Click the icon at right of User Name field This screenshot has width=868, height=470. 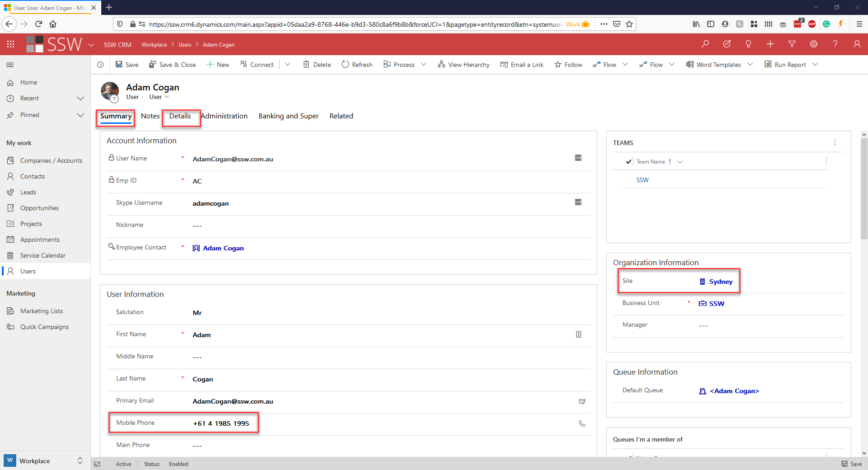click(x=578, y=158)
